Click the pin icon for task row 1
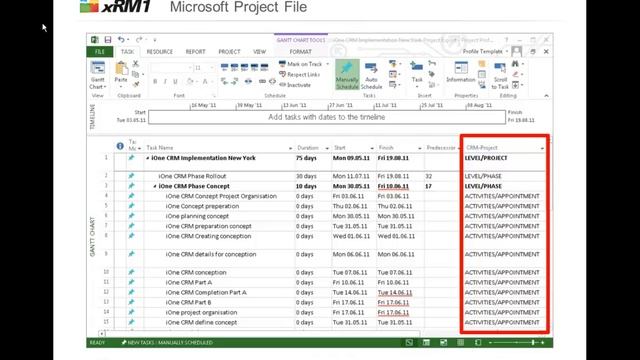Image resolution: width=640 pixels, height=360 pixels. pyautogui.click(x=131, y=158)
